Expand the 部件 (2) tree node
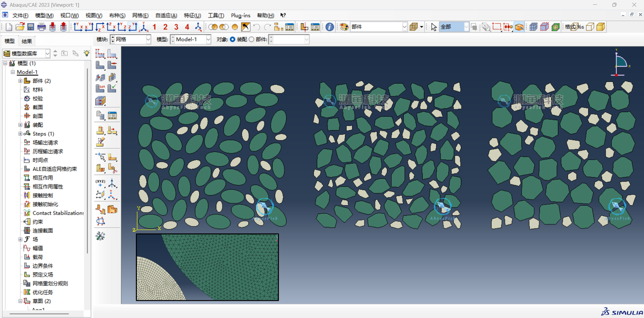 [20, 81]
